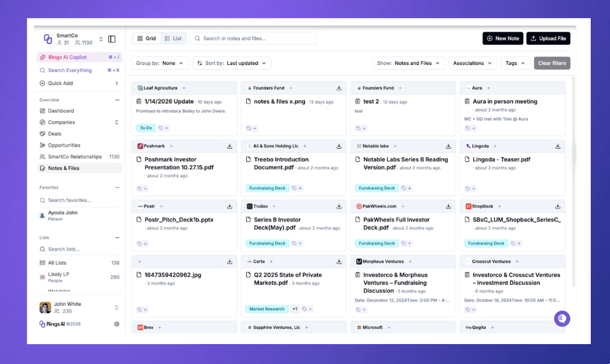Add tag on Aura in person meeting
This screenshot has width=610, height=364.
pyautogui.click(x=470, y=128)
